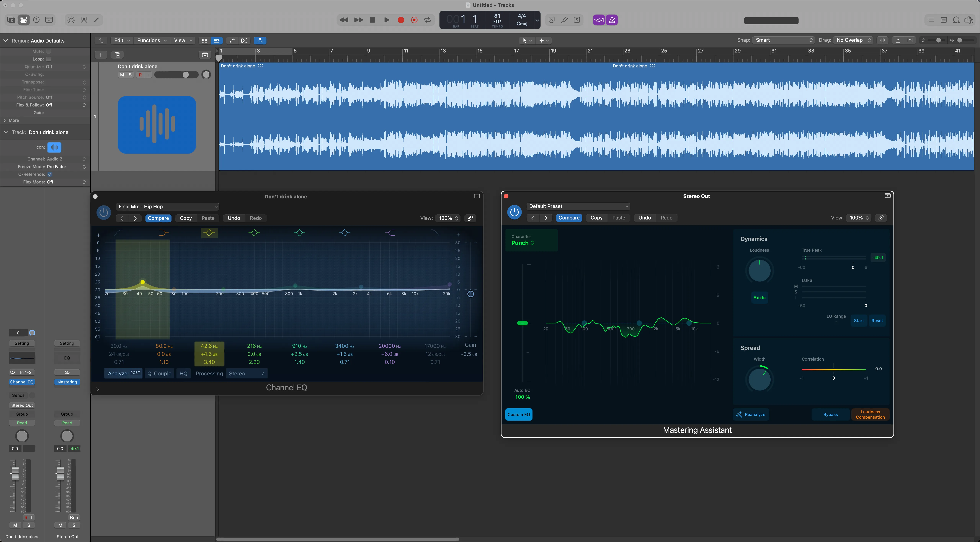The image size is (980, 542).
Task: Open the List Editors panel
Action: 931,20
